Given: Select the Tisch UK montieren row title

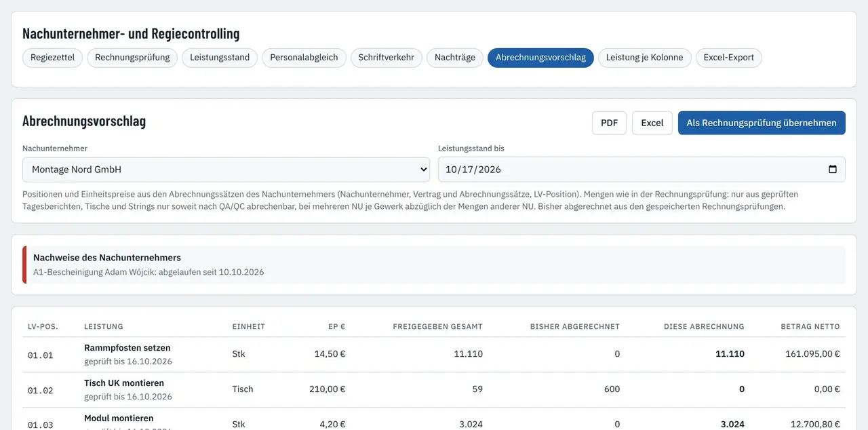Looking at the screenshot, I should (124, 383).
